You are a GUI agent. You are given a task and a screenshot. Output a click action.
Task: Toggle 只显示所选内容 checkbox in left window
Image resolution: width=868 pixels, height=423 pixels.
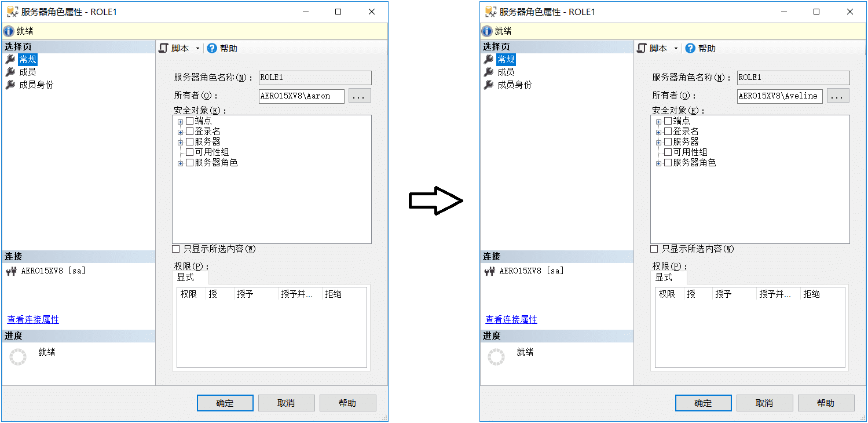tap(176, 249)
